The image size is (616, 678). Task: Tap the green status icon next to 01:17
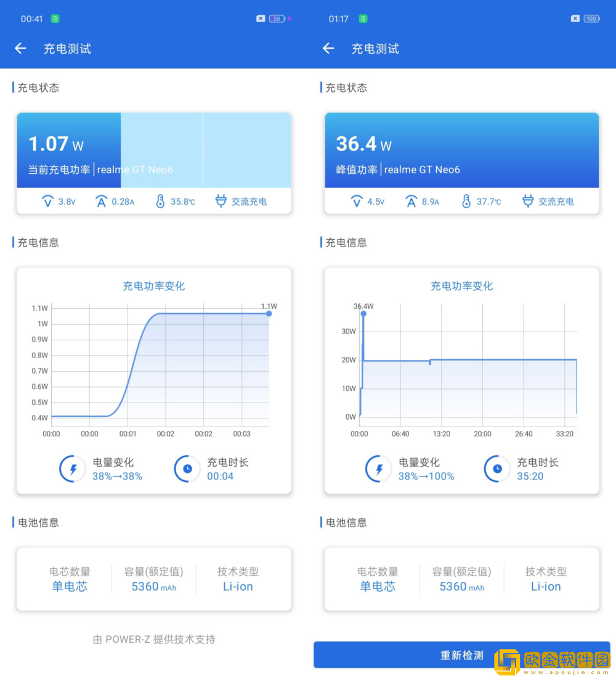point(363,18)
